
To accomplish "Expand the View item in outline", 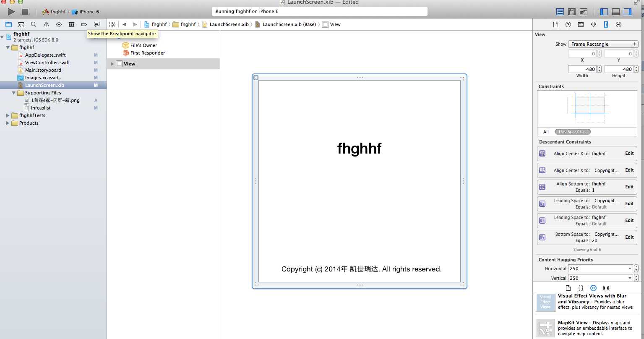I will click(112, 64).
